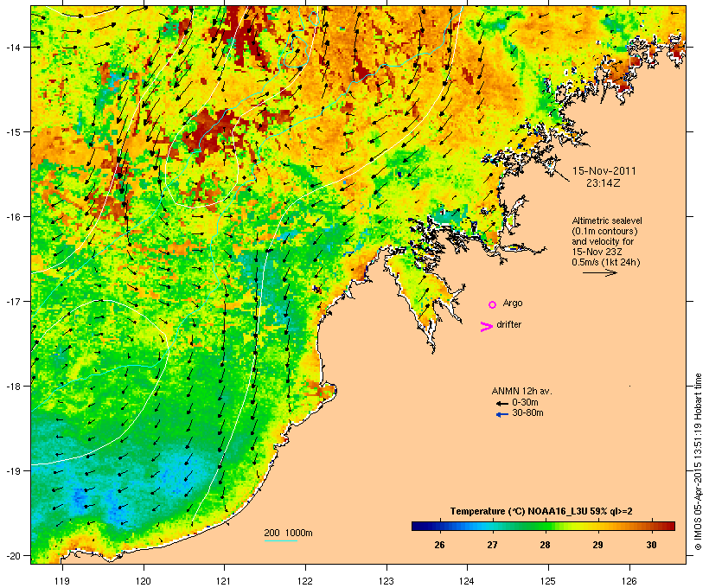Click the vertical IMOS Hobart time credit text
709x588 pixels.
pyautogui.click(x=698, y=462)
